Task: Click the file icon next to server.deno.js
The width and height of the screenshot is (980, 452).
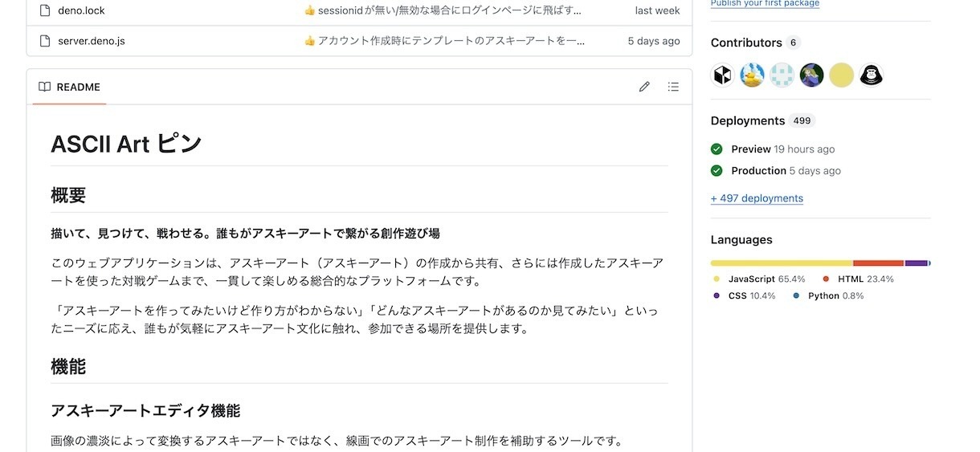Action: [x=44, y=40]
